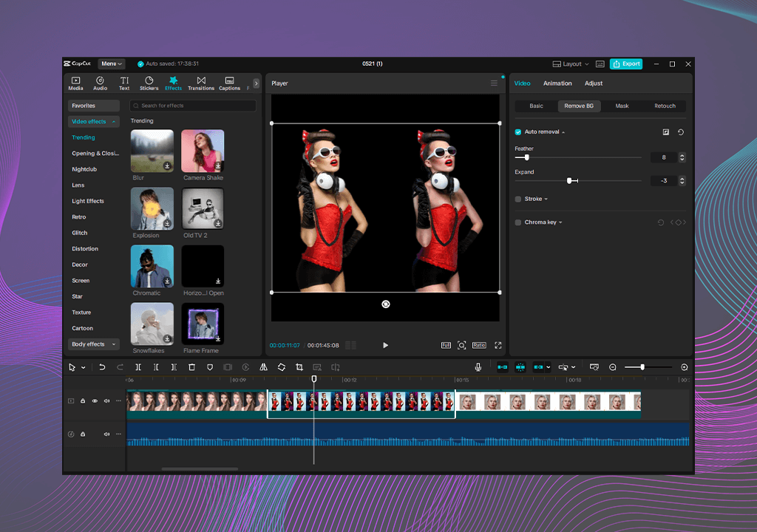Show more panel tabs with the arrow
This screenshot has height=532, width=757.
pos(256,83)
